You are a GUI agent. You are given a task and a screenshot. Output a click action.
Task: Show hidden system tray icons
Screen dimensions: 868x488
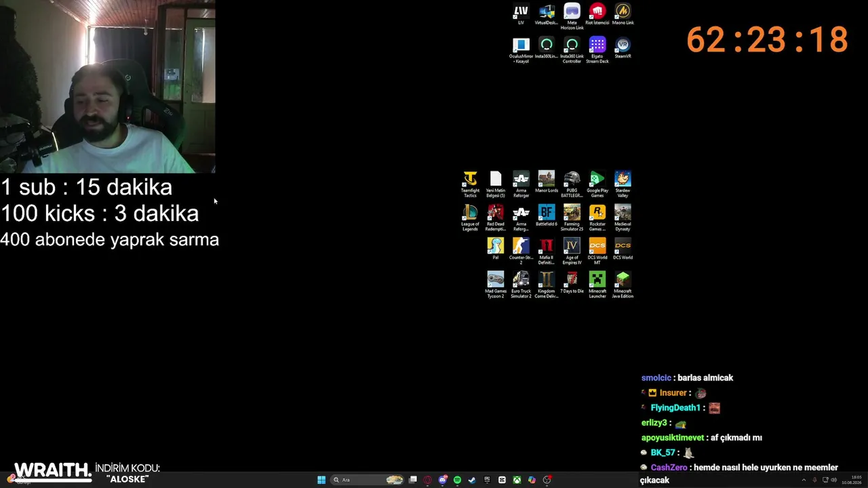pos(804,480)
